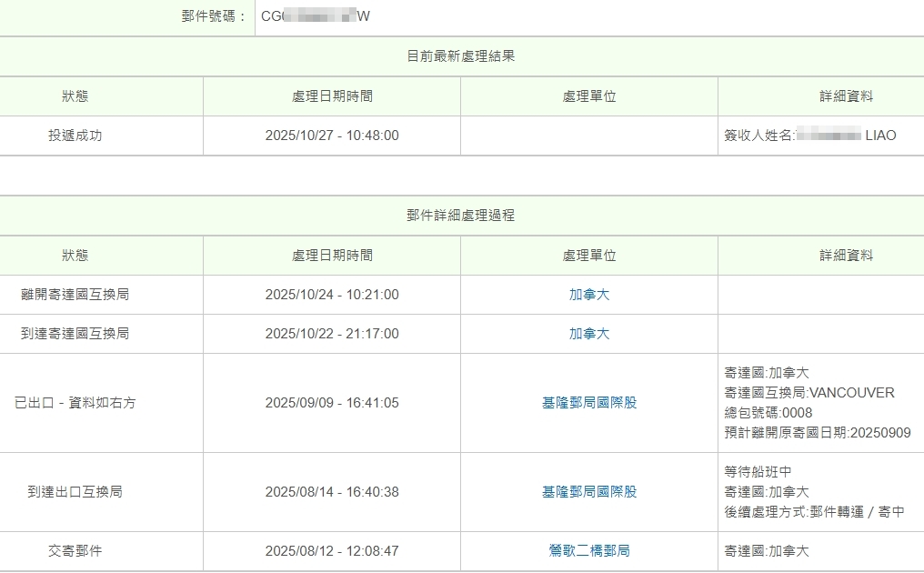The image size is (924, 573).
Task: Click the tracking number beside 郵件號碼
Action: tap(315, 16)
